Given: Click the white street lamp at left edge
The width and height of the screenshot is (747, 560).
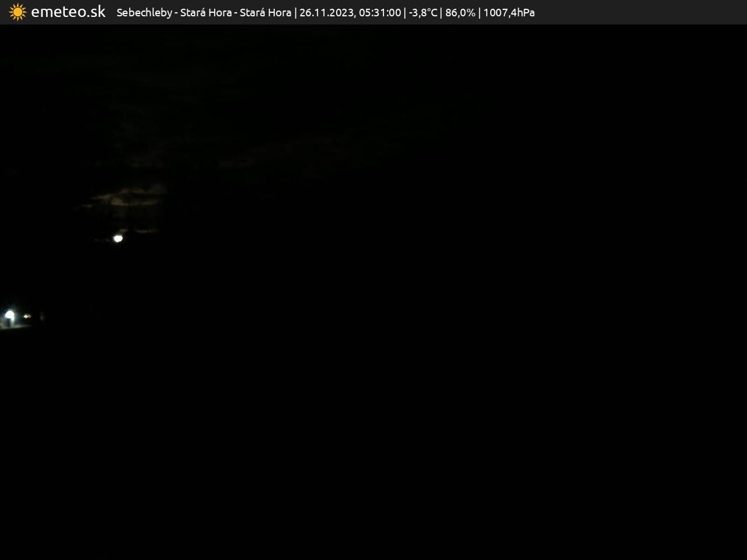Looking at the screenshot, I should [x=9, y=315].
